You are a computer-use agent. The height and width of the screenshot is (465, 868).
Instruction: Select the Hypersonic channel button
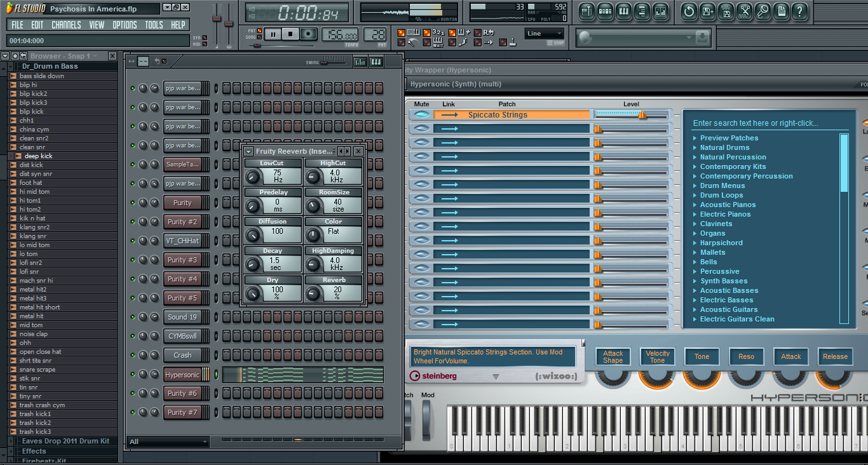tap(182, 375)
